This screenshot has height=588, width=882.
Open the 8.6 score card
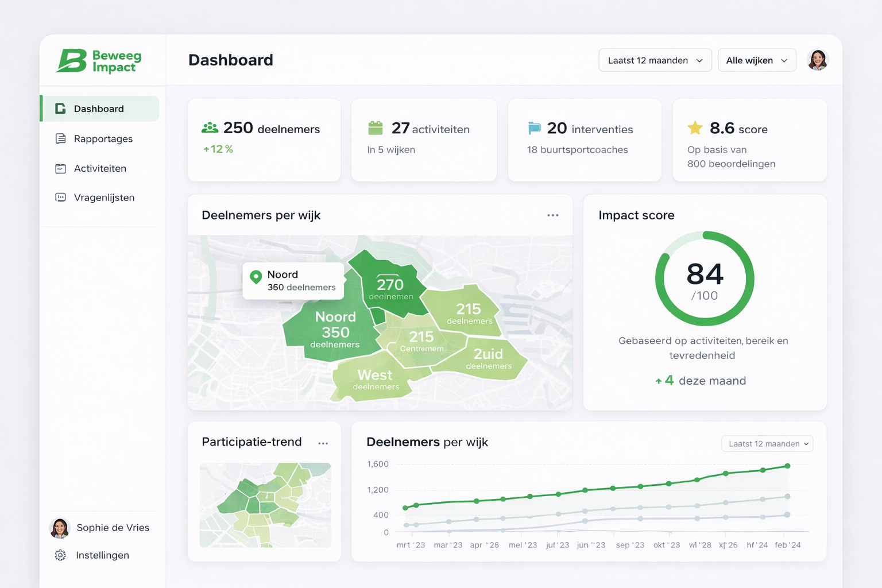(x=749, y=140)
